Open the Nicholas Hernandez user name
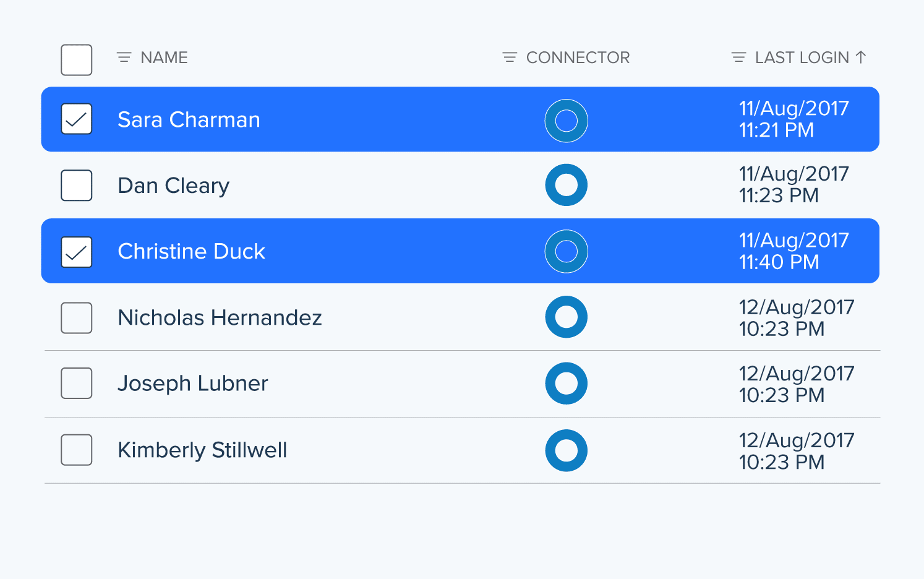The image size is (924, 579). [220, 317]
